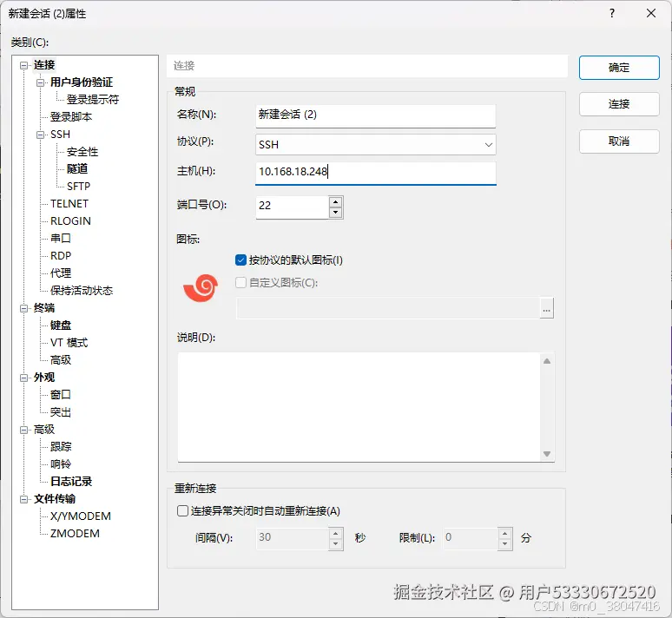672x618 pixels.
Task: Select 保持活动状态 tree item
Action: click(82, 291)
